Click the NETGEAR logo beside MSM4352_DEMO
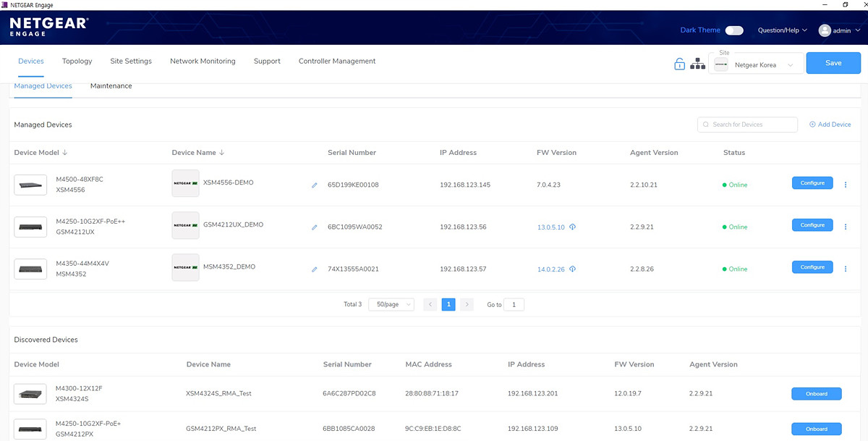 coord(186,267)
